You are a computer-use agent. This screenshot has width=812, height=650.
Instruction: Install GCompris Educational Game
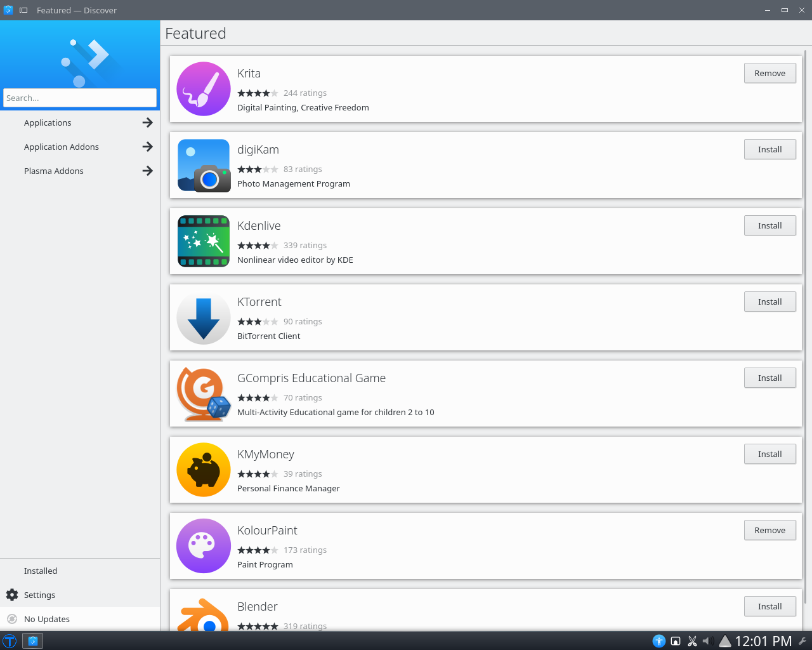pos(769,378)
